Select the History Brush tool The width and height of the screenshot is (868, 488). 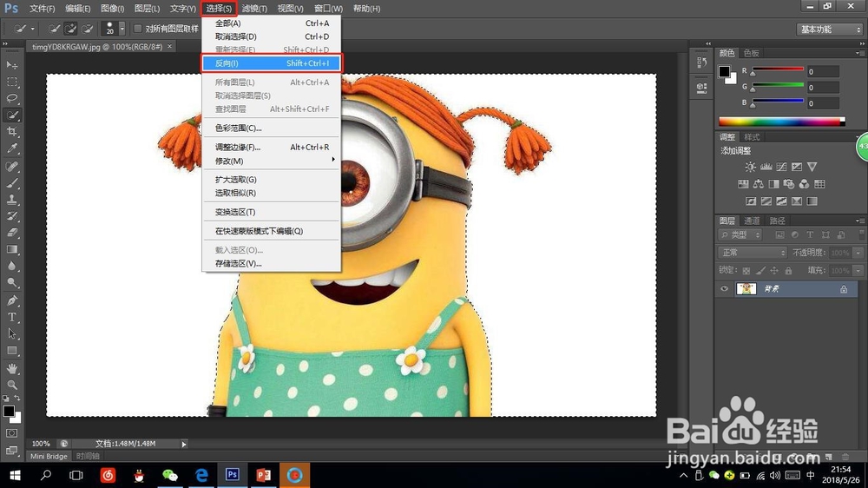click(x=11, y=216)
